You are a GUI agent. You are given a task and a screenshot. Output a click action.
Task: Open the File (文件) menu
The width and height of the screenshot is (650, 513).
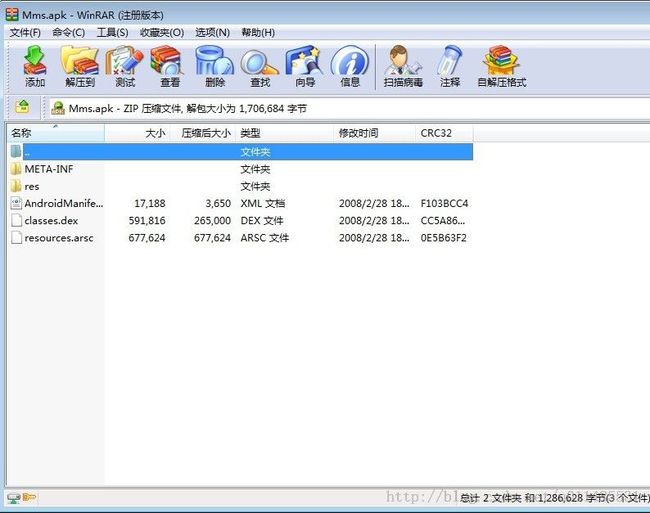click(x=25, y=32)
